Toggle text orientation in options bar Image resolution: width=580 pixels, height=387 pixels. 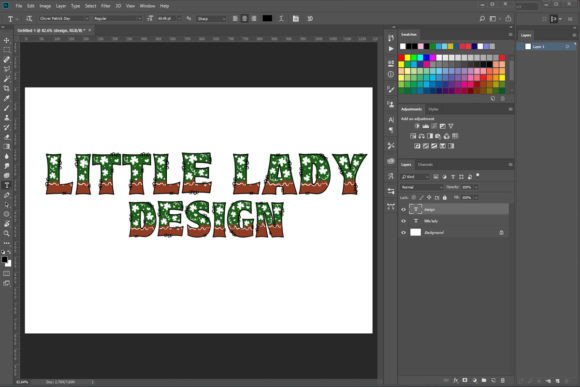point(29,18)
